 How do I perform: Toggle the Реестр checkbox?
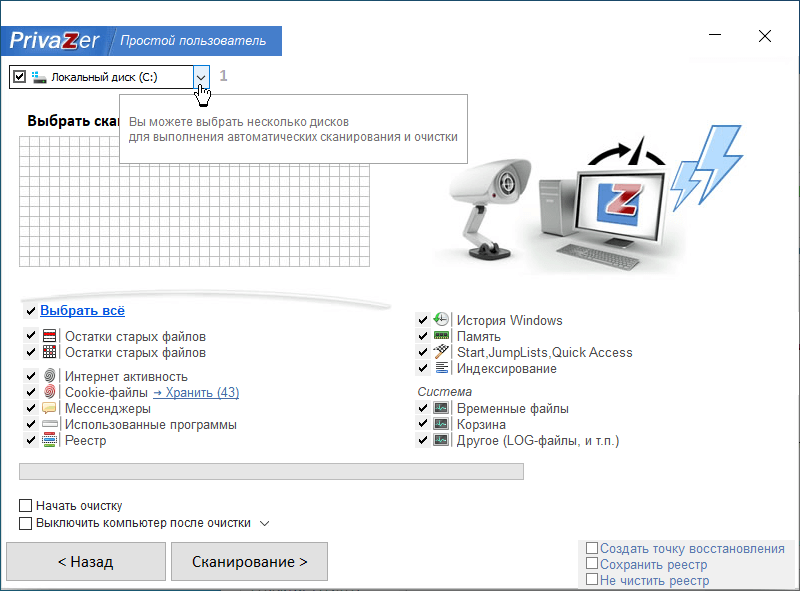31,440
